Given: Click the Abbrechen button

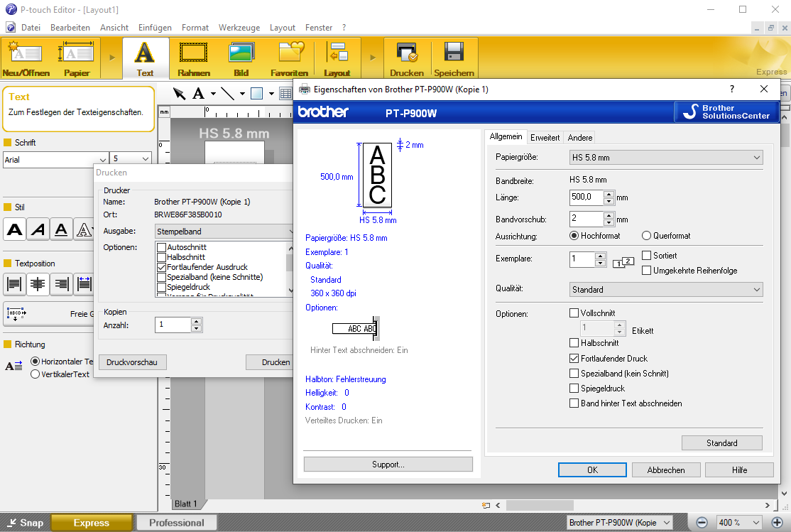Looking at the screenshot, I should (x=666, y=470).
